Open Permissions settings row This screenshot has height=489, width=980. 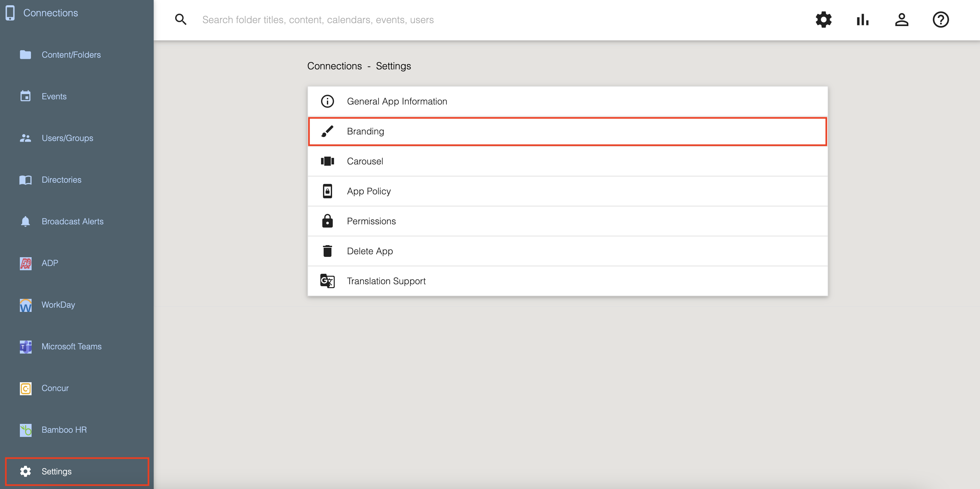click(567, 221)
